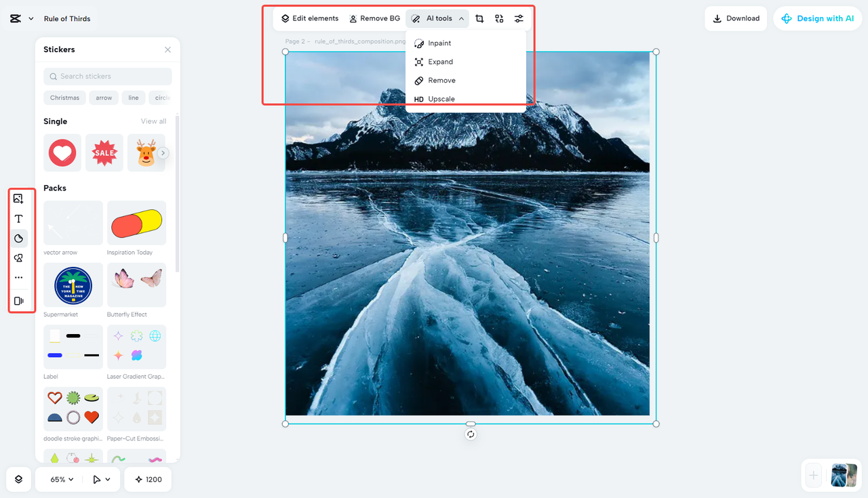Click the Download button
This screenshot has height=498, width=868.
point(736,18)
